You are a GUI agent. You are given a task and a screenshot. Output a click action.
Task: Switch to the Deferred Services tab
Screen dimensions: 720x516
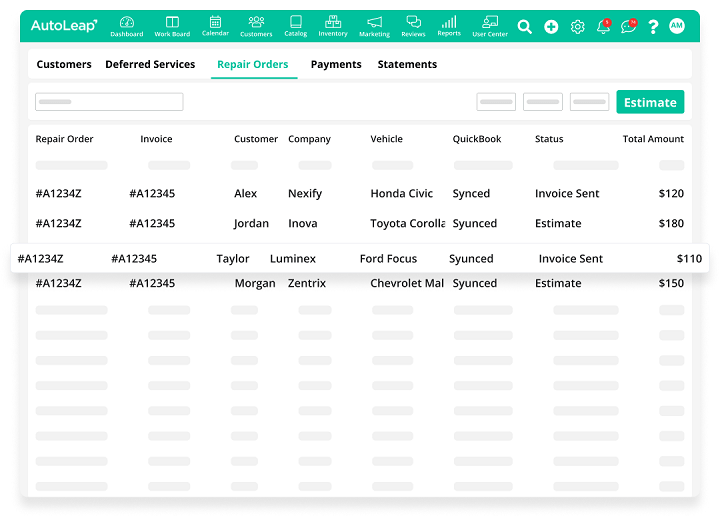[x=150, y=65]
